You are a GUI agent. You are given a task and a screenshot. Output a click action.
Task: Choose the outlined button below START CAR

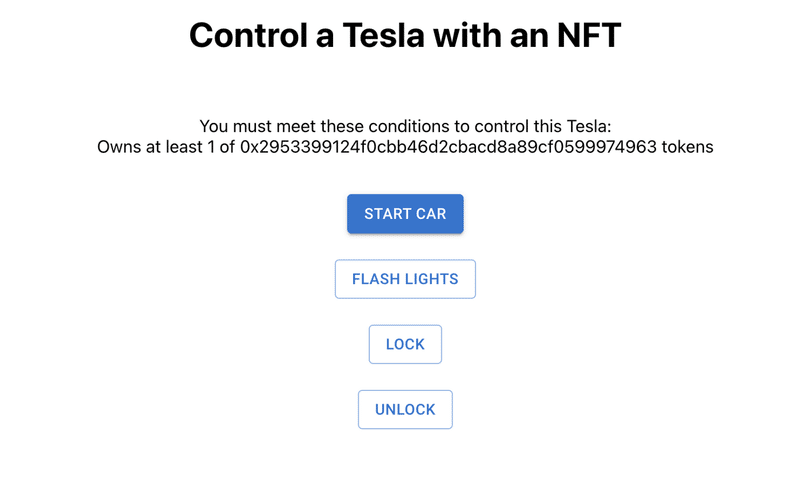(405, 279)
